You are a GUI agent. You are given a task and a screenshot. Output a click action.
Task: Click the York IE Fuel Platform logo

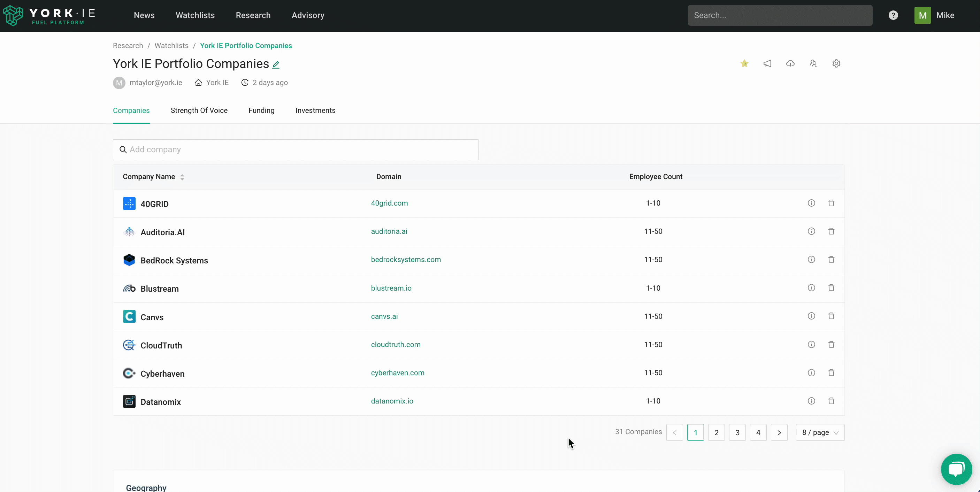tap(49, 16)
